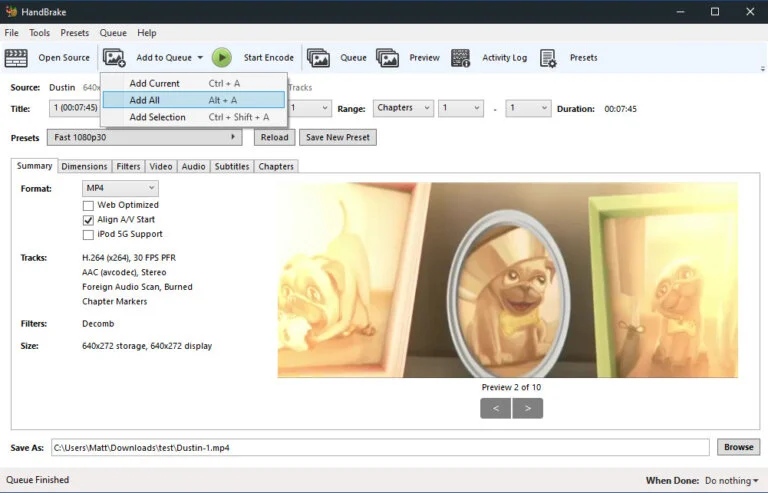This screenshot has width=768, height=493.
Task: Open the Presets menu in menu bar
Action: click(x=74, y=33)
